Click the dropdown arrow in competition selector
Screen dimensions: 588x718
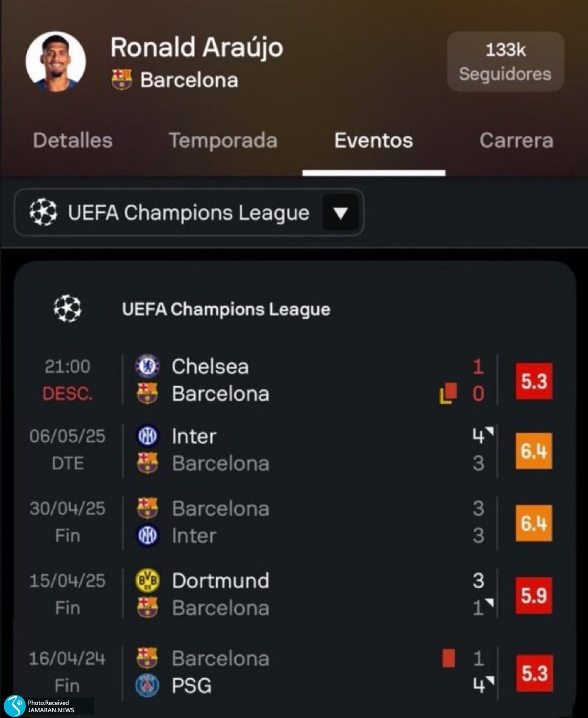(340, 213)
